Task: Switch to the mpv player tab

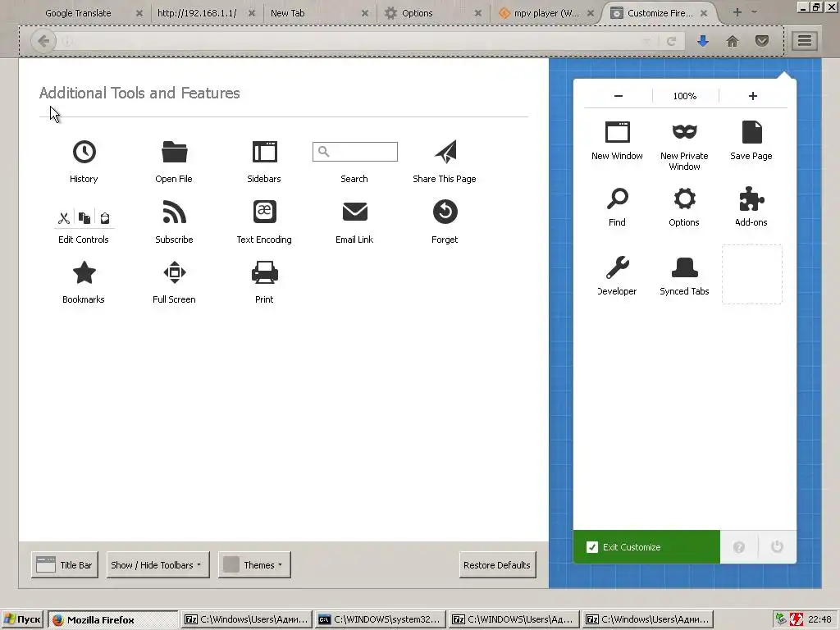Action: coord(546,13)
